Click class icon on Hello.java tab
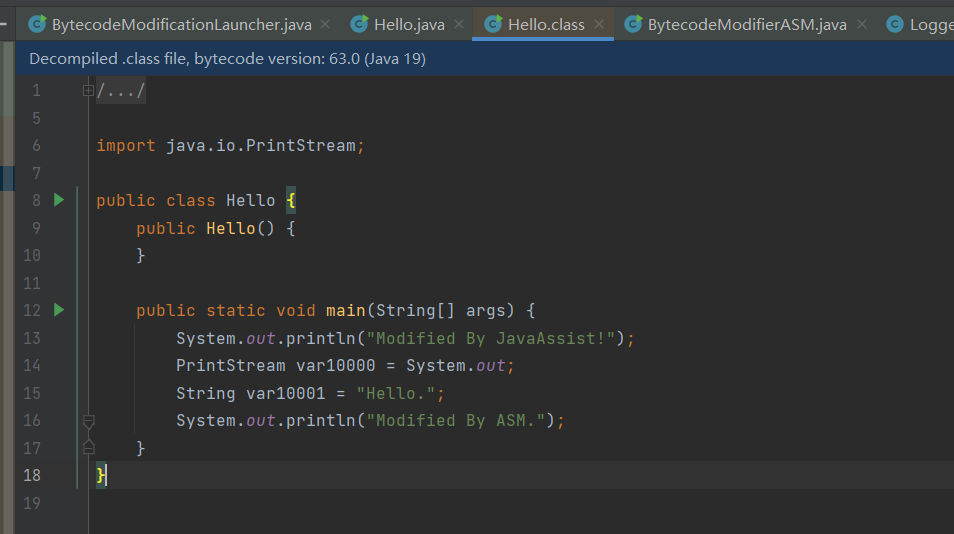 (x=359, y=24)
